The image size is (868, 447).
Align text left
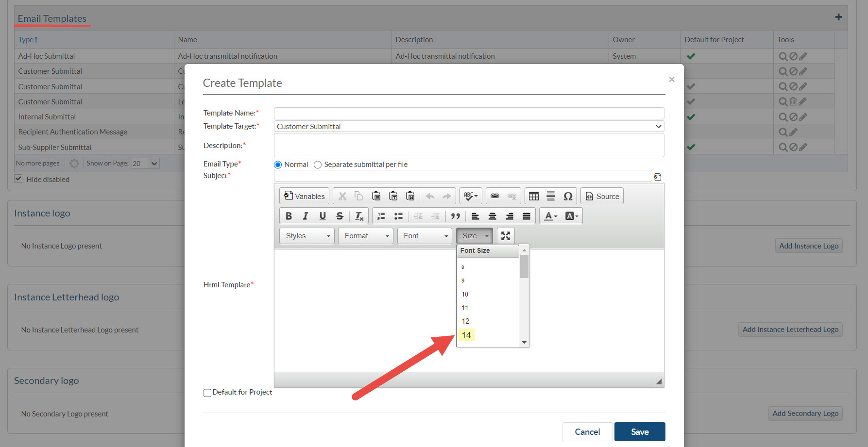coord(476,216)
